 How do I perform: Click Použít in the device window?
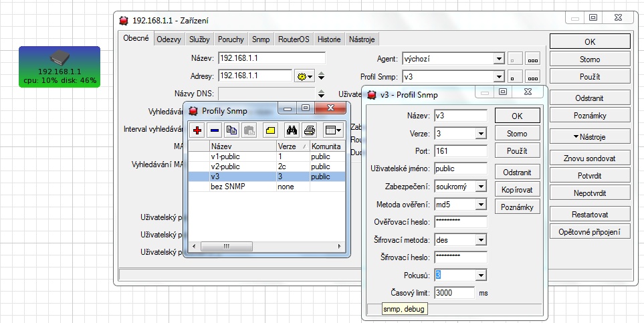(590, 77)
